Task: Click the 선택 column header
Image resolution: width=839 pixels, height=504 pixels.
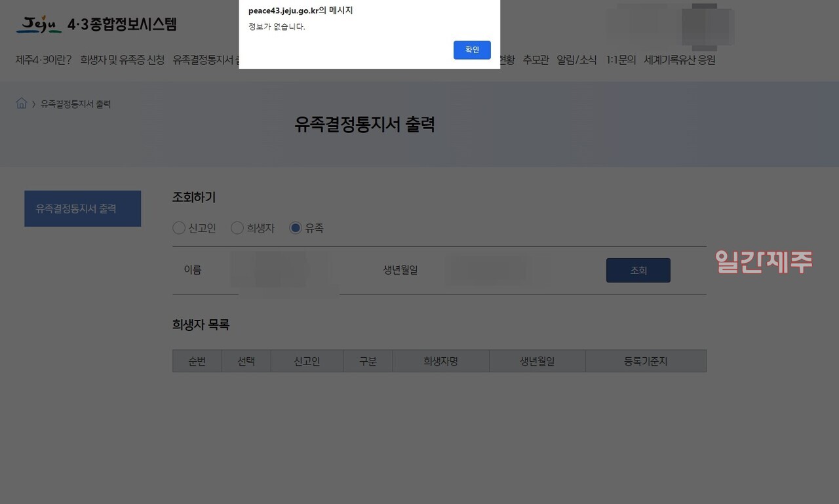Action: (246, 360)
